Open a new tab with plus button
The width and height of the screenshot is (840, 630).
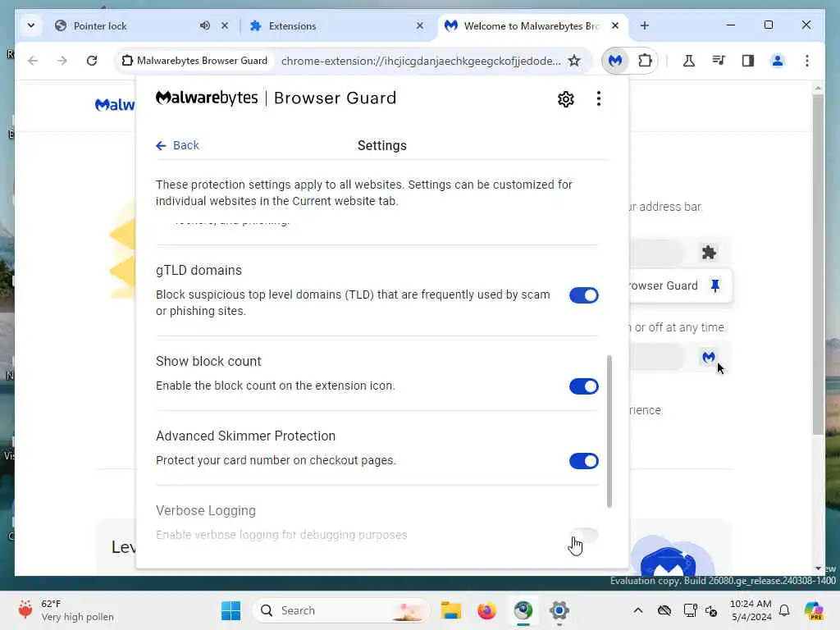tap(645, 25)
